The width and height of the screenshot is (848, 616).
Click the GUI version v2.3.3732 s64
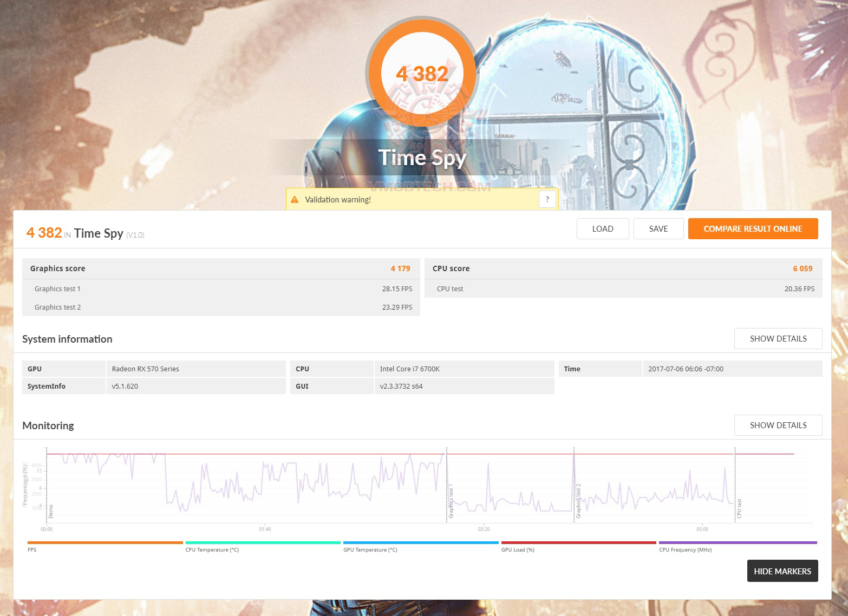pyautogui.click(x=401, y=386)
